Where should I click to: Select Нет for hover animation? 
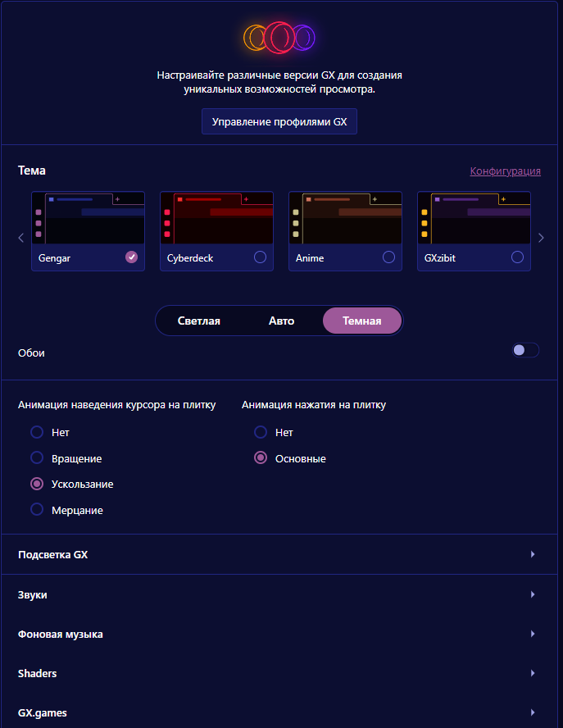(x=37, y=432)
